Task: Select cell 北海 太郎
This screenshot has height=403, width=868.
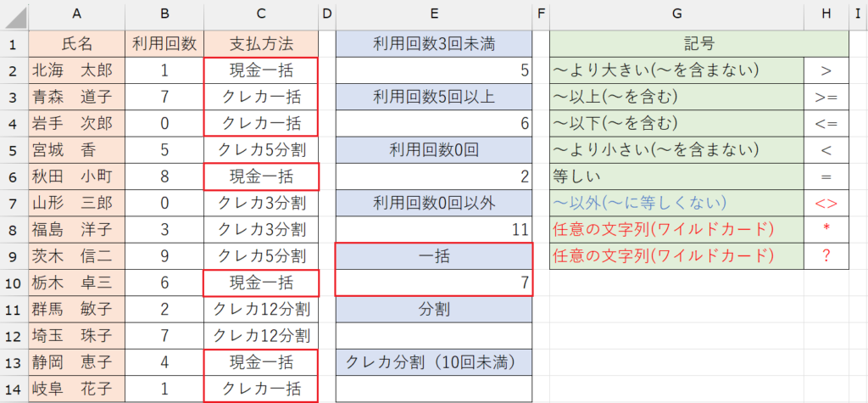Action: (77, 70)
